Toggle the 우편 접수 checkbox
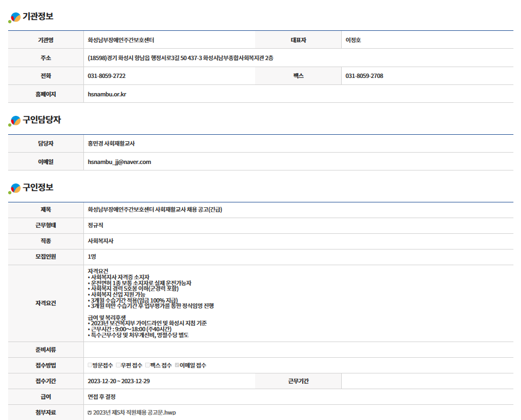This screenshot has height=420, width=521. pos(118,365)
